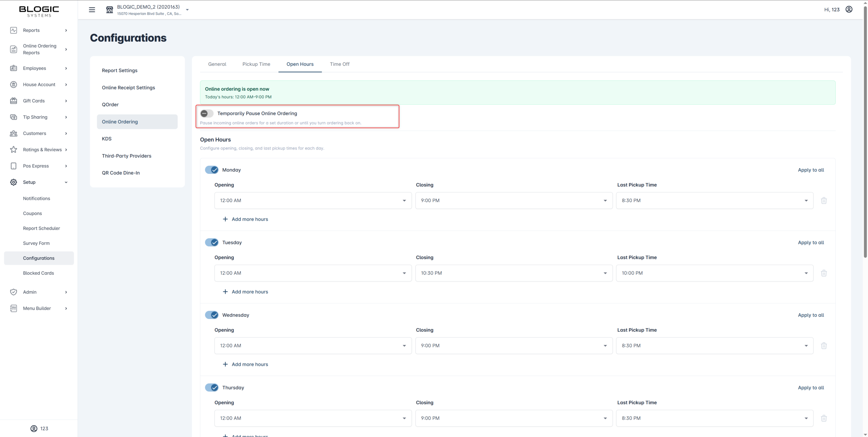Viewport: 868px width, 437px height.
Task: Click the Admin shield icon
Action: (x=14, y=292)
